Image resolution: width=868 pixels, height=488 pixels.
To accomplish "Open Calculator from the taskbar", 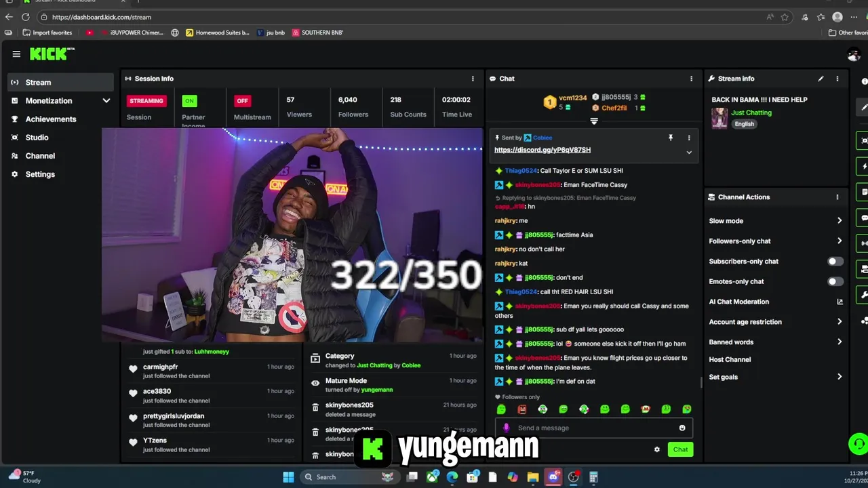I will 593,477.
